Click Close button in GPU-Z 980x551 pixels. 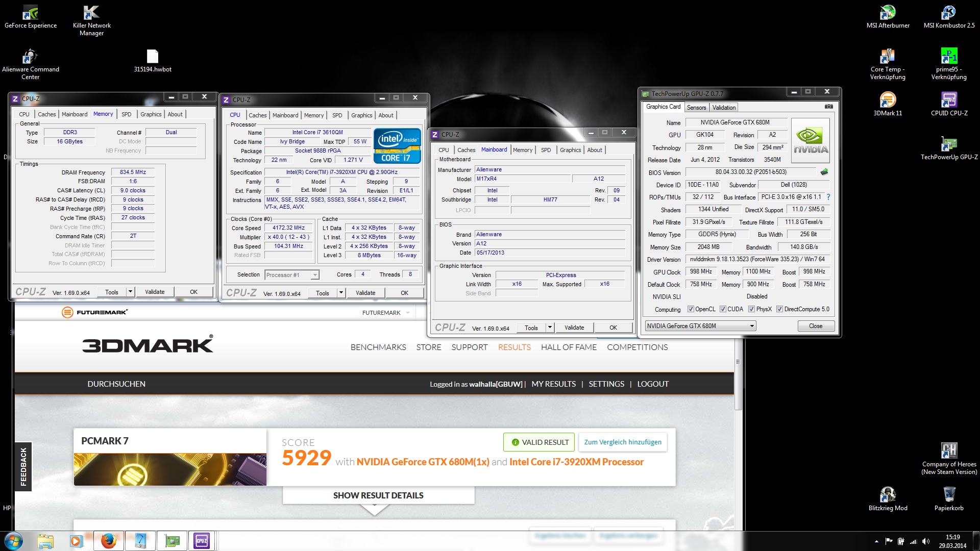tap(816, 326)
